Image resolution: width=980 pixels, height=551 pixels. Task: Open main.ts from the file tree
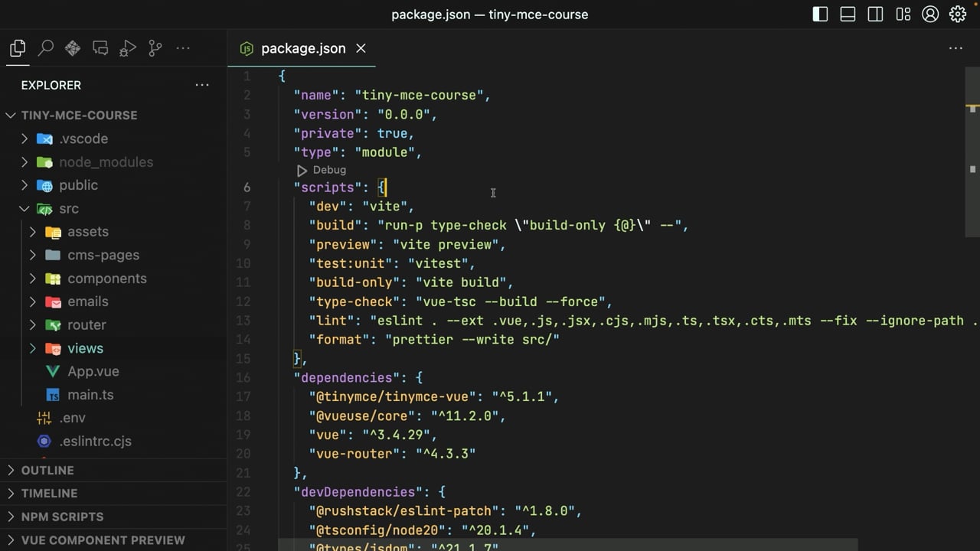point(90,395)
